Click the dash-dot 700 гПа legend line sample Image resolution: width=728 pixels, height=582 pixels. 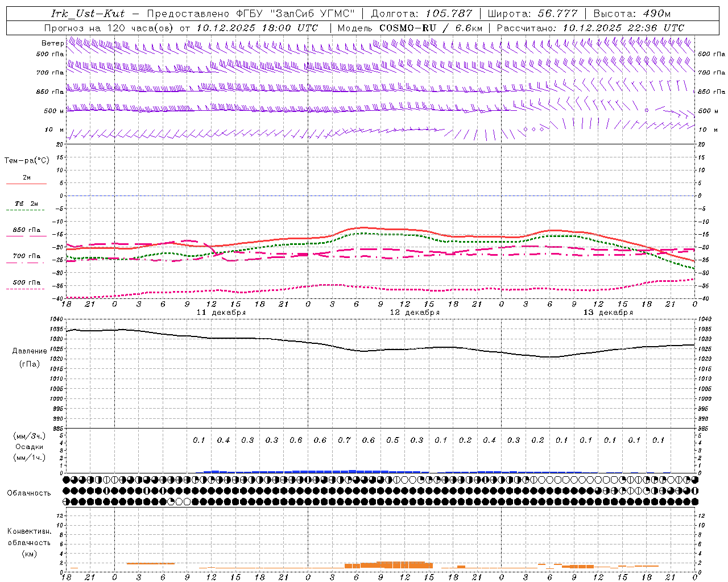click(x=26, y=263)
